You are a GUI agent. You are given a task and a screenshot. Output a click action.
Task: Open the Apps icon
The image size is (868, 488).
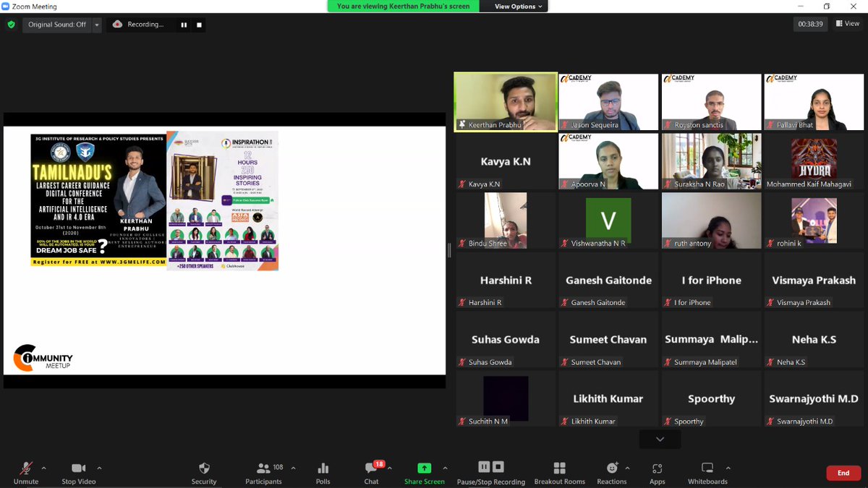pos(657,468)
